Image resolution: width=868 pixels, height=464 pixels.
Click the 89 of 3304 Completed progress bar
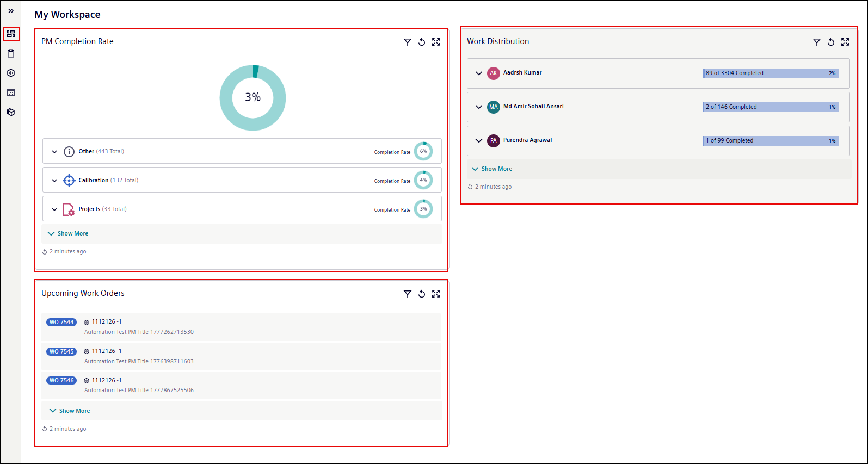point(771,73)
